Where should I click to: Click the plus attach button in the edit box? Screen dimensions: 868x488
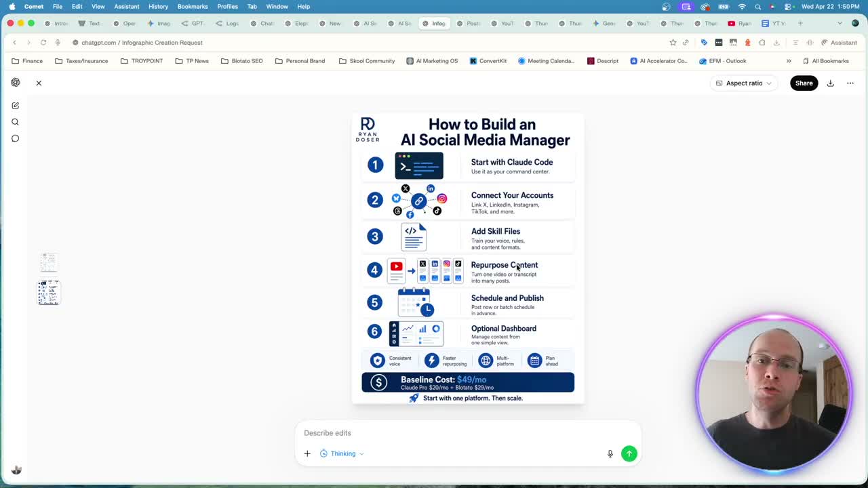pyautogui.click(x=307, y=453)
